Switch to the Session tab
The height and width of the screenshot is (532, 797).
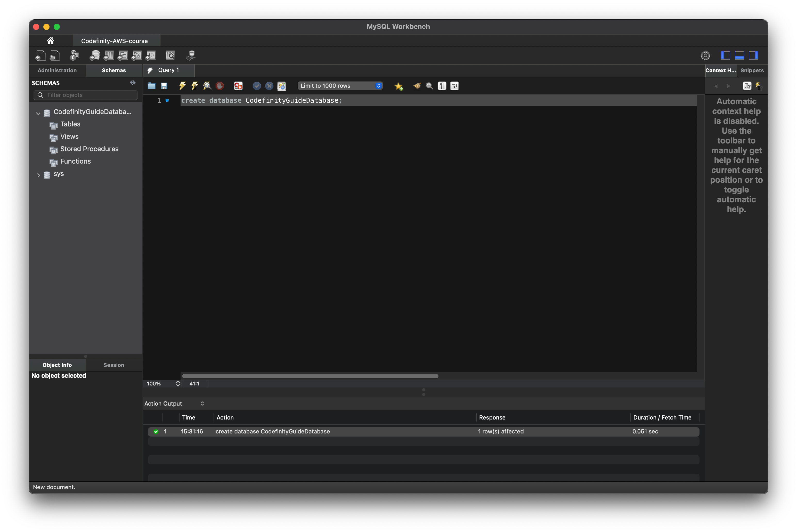tap(114, 365)
